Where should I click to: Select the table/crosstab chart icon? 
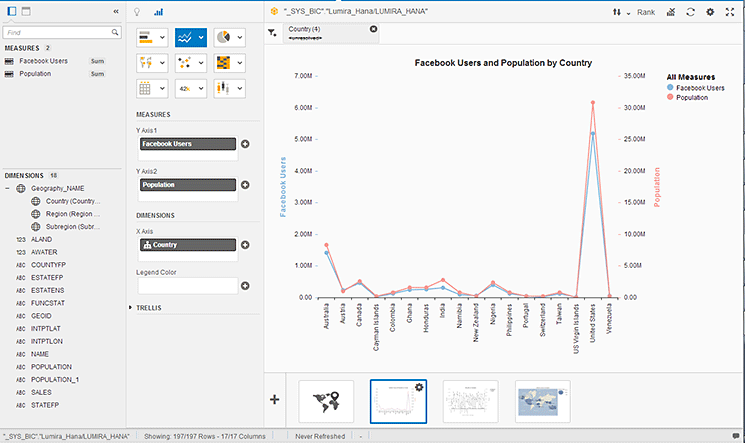(145, 88)
